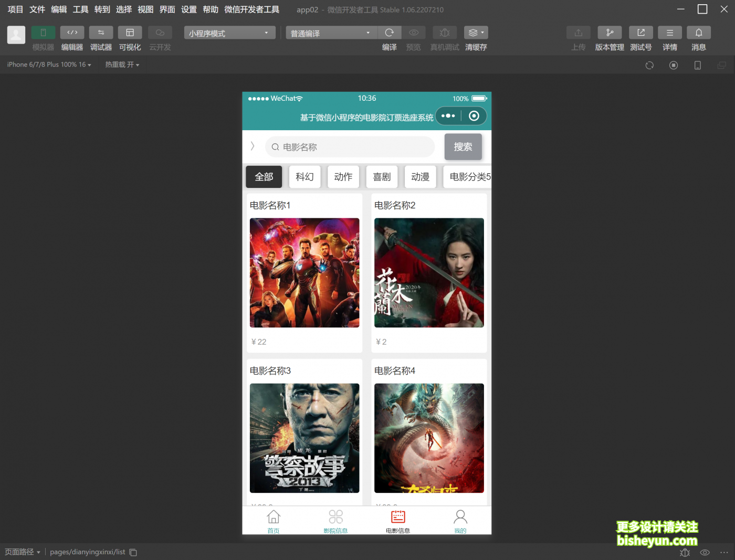Select the 电影分类5 category tab
This screenshot has width=735, height=560.
(x=468, y=177)
